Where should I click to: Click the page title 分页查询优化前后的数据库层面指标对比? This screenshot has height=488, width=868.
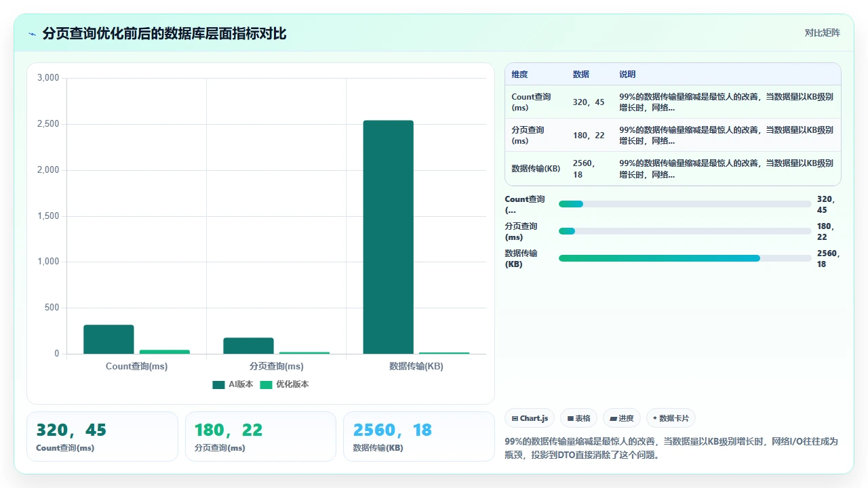coord(164,33)
